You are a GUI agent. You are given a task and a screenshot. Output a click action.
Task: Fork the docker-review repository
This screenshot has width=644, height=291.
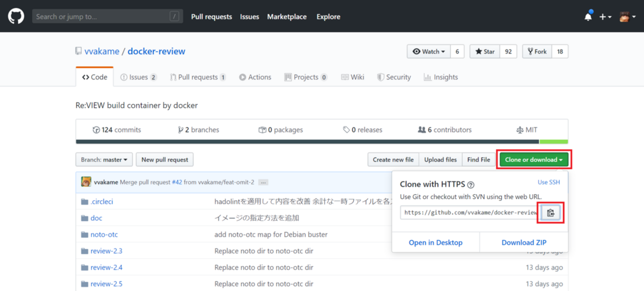coord(537,52)
